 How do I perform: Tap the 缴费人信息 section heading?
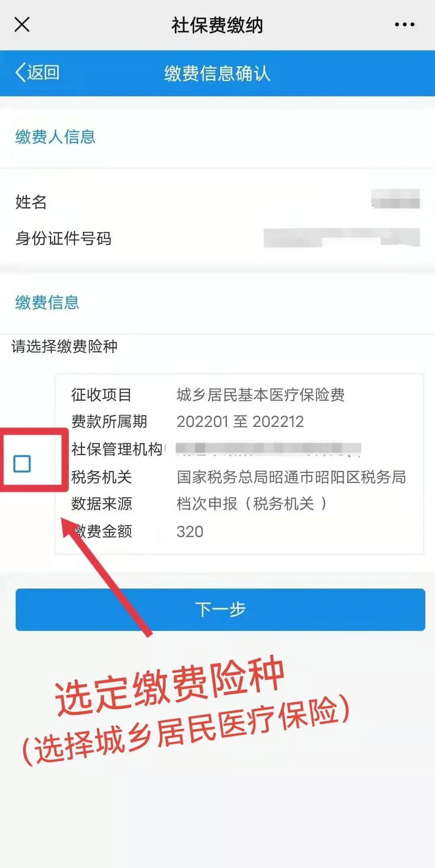pyautogui.click(x=55, y=137)
